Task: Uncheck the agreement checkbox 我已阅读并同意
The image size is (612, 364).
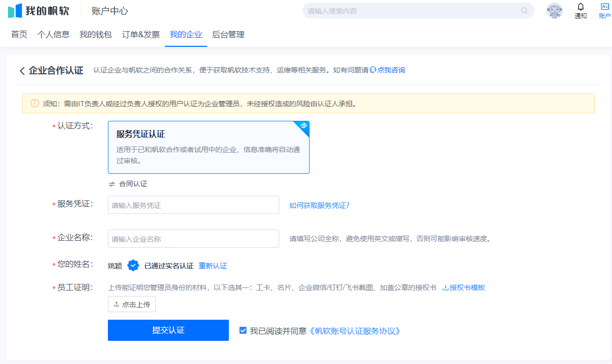Action: pos(243,330)
